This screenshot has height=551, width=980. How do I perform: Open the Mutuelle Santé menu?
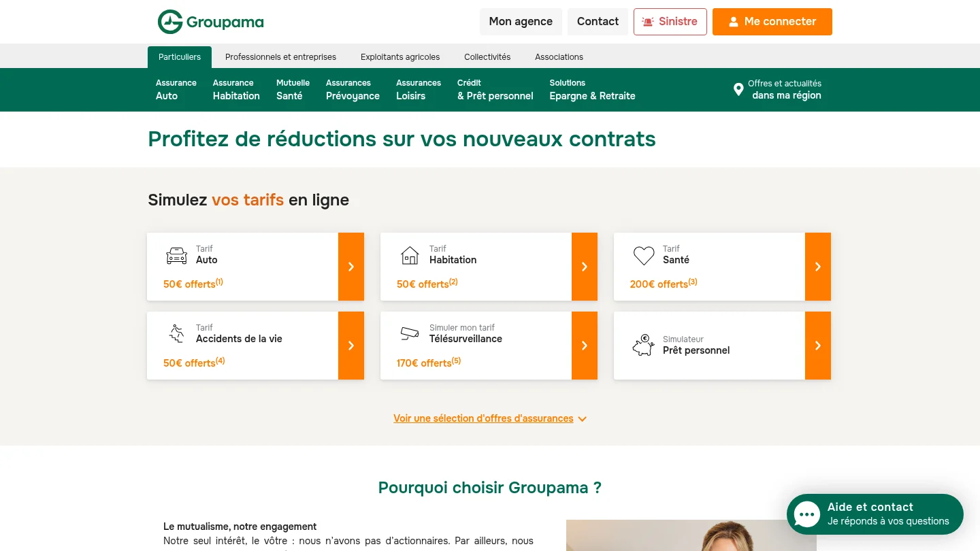293,90
